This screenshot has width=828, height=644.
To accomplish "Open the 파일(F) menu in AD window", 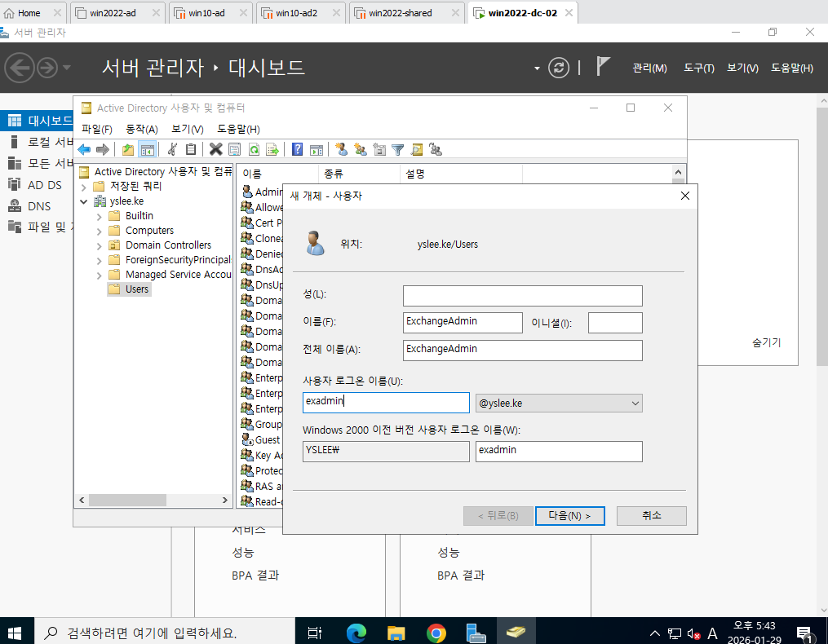I will pos(96,130).
